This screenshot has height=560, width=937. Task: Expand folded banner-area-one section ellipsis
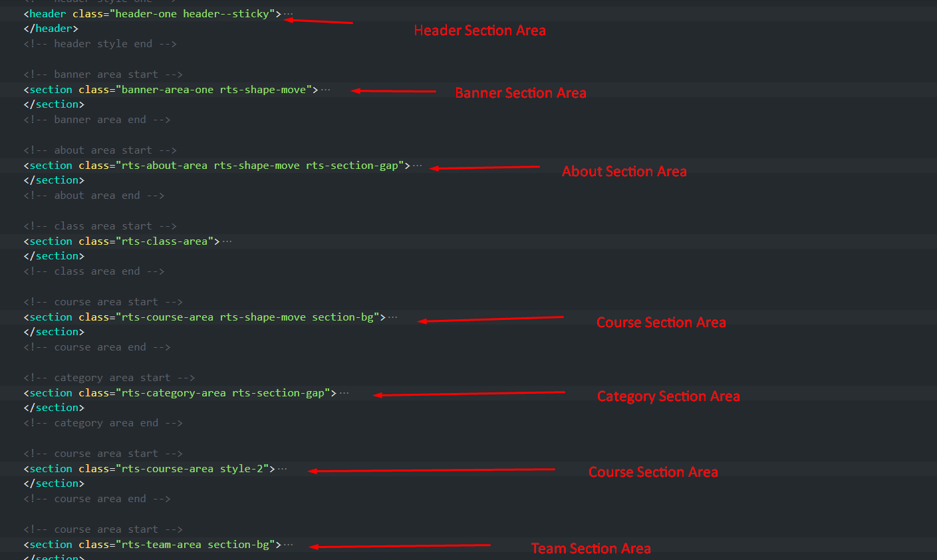click(325, 90)
